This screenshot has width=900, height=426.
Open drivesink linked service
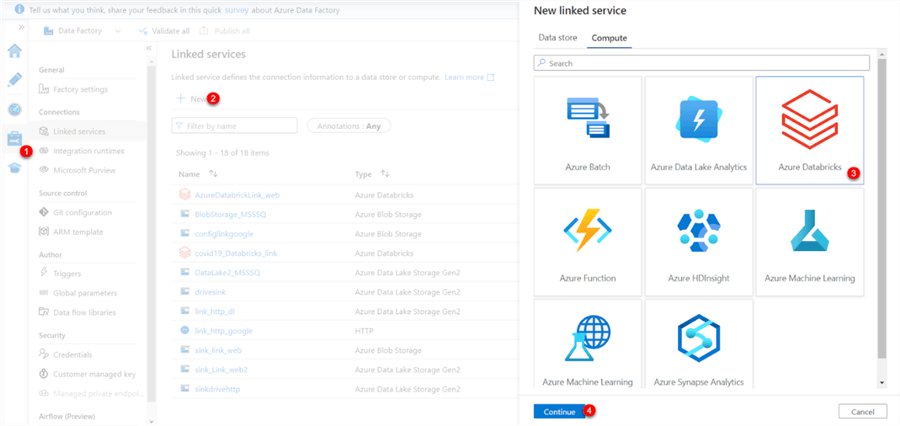click(x=210, y=292)
